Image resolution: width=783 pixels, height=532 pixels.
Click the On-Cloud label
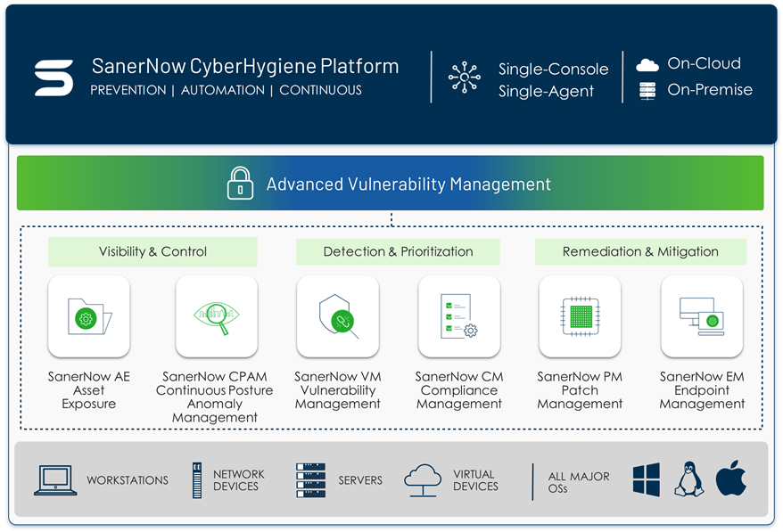[705, 63]
